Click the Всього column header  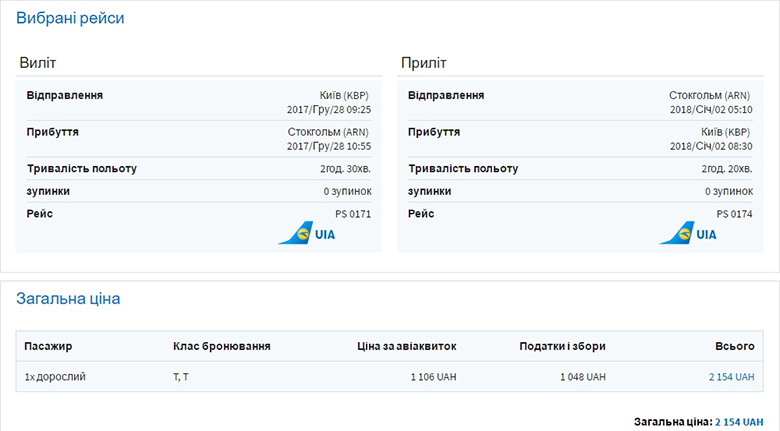pos(734,346)
